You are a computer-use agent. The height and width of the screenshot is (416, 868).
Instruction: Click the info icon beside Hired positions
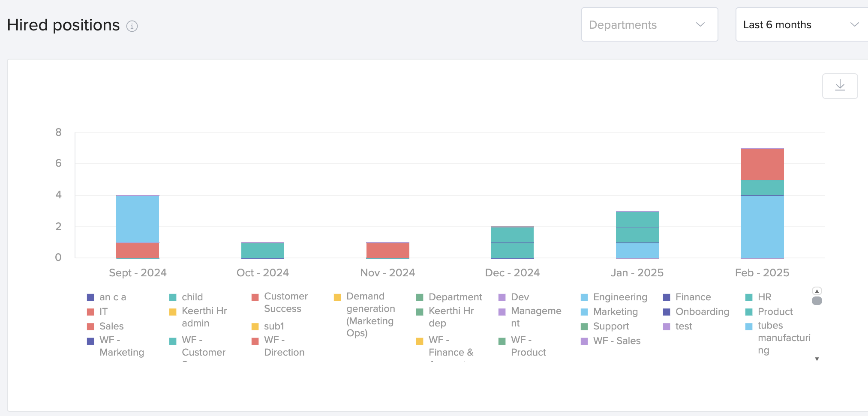(132, 26)
